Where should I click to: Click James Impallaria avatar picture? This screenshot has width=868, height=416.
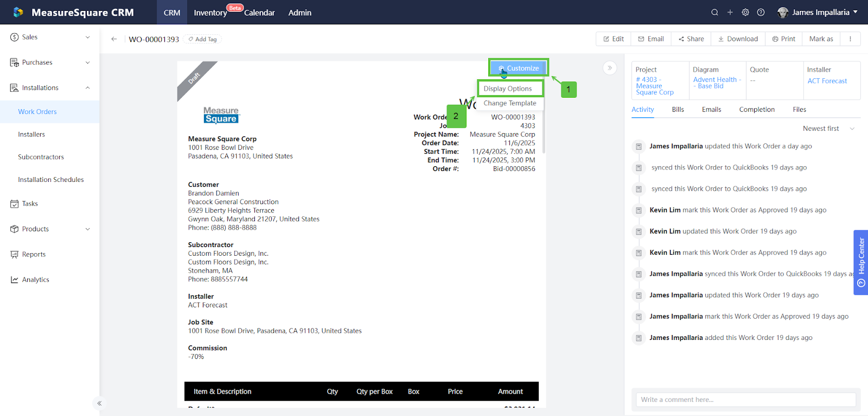click(783, 12)
